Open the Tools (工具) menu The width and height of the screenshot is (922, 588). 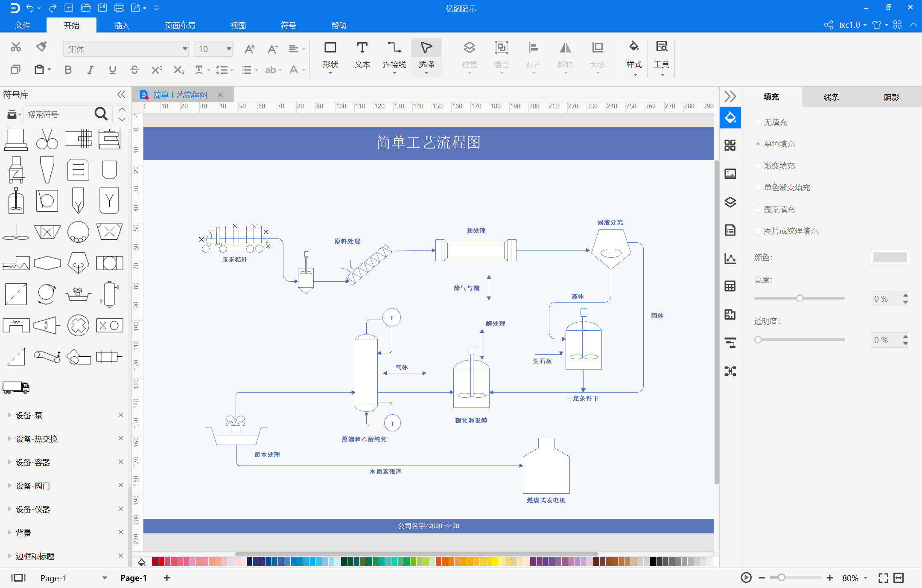tap(662, 58)
